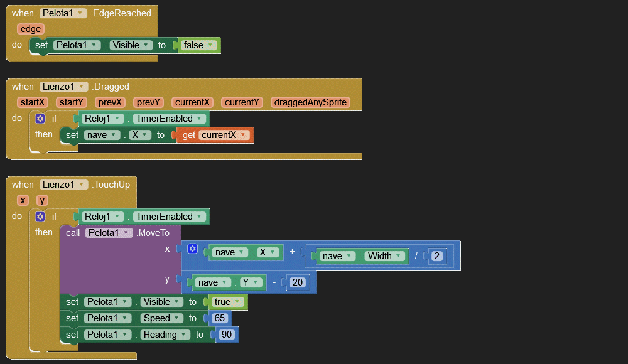Click the startX parameter in Dragged event

coord(33,102)
